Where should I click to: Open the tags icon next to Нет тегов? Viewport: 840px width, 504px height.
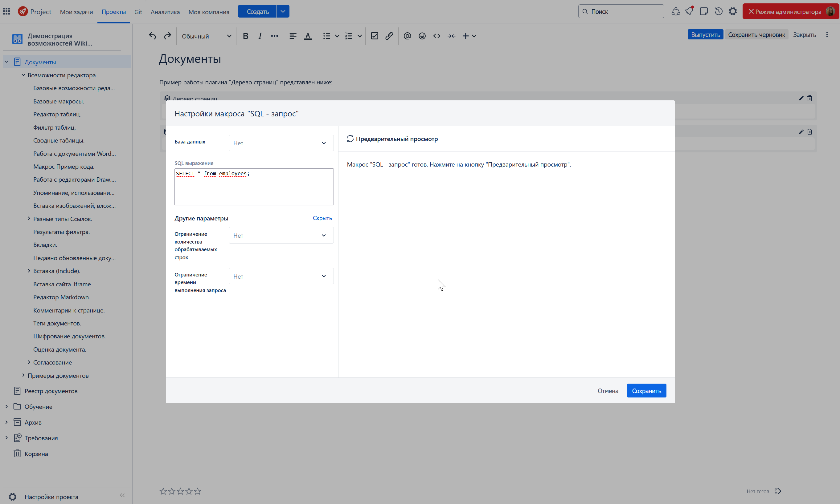(x=778, y=491)
